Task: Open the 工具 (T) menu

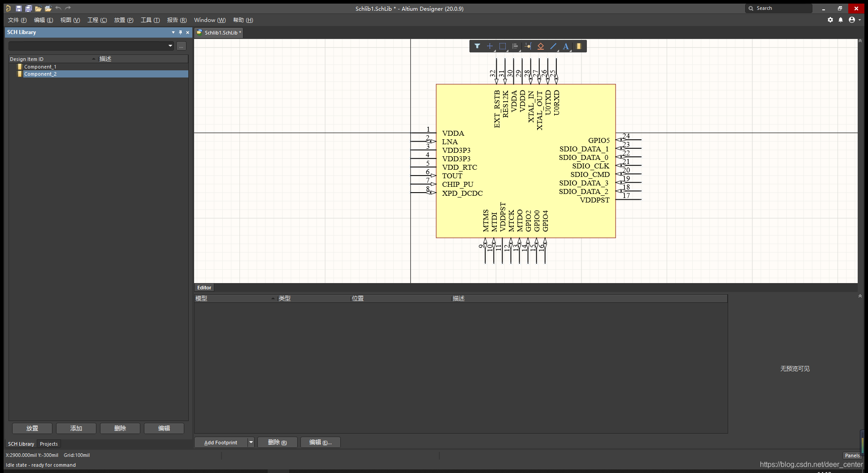Action: click(x=150, y=20)
